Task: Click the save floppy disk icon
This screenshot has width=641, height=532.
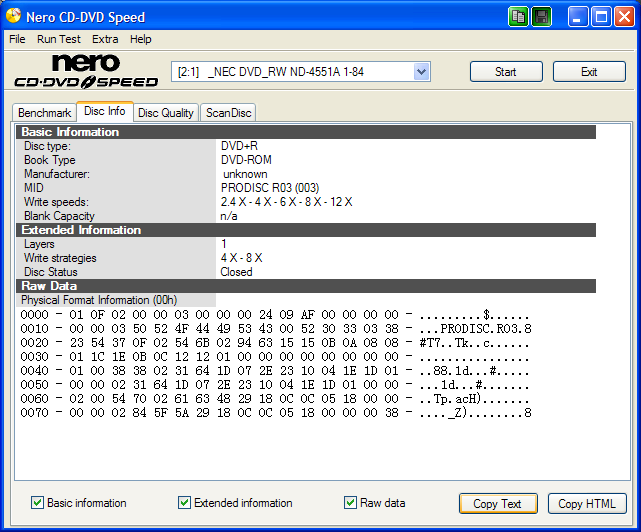Action: click(542, 17)
